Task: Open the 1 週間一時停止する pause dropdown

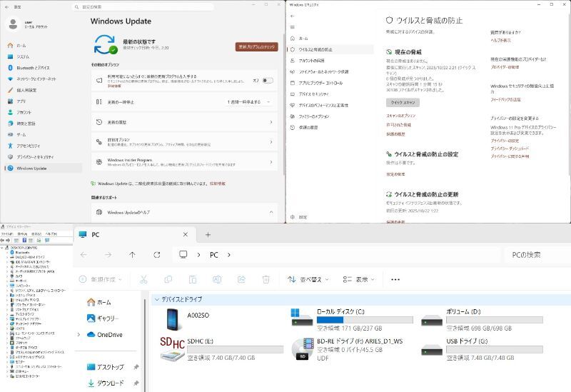Action: 249,102
